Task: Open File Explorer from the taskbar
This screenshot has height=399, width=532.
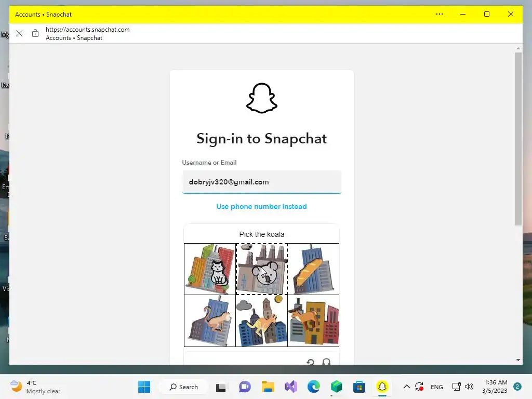Action: pos(268,387)
